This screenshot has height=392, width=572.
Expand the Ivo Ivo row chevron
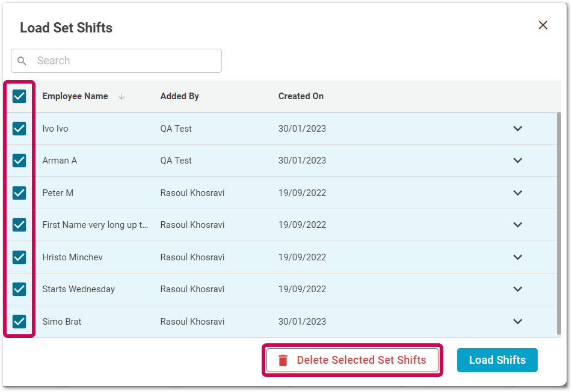(517, 129)
